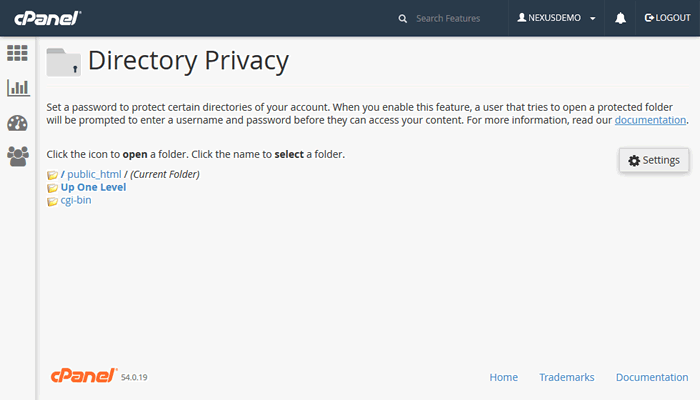Screen dimensions: 700x400
Task: Click the public_html path link
Action: (x=94, y=174)
